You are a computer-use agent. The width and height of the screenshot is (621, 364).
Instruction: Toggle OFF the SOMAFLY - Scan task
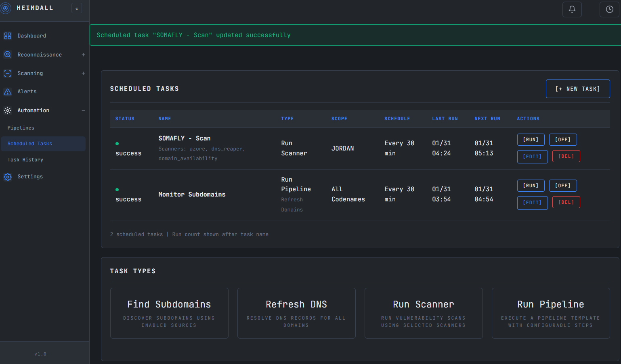[563, 139]
